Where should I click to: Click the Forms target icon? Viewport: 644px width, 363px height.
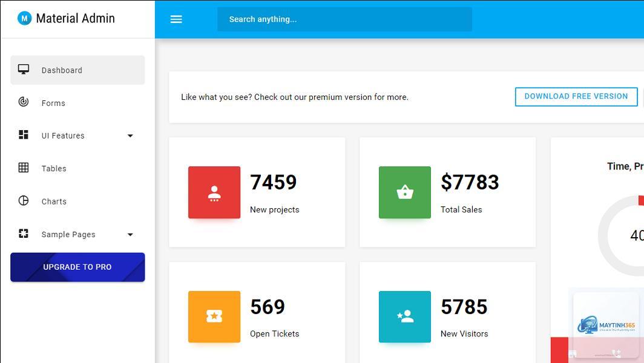pos(24,102)
